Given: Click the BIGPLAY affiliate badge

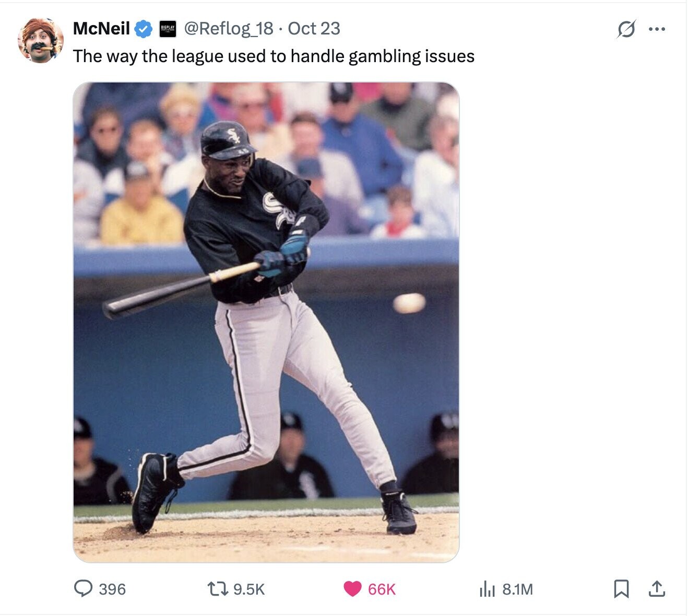Looking at the screenshot, I should 168,29.
